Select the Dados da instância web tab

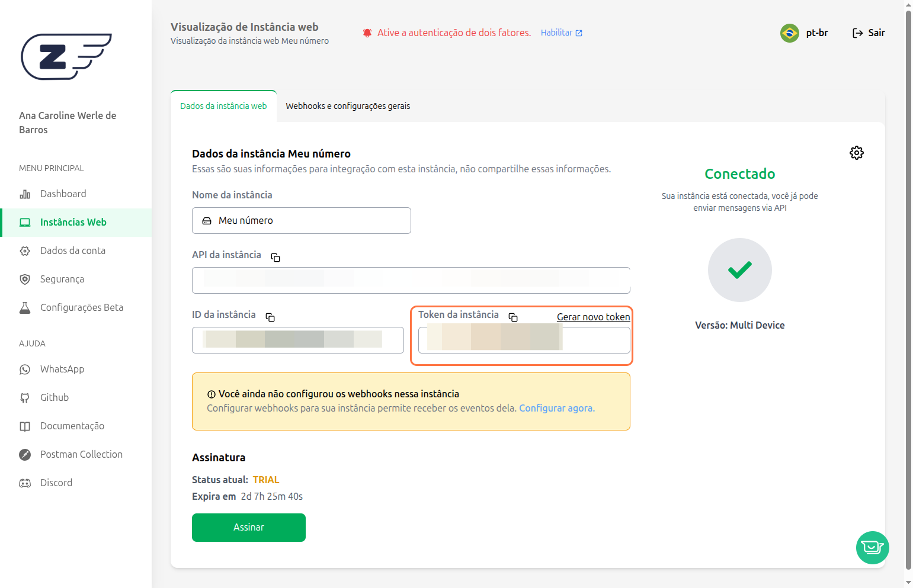223,106
